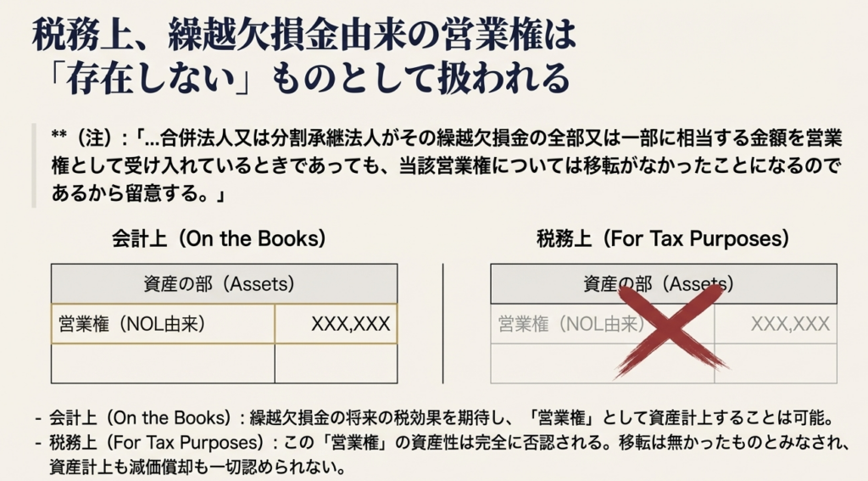The height and width of the screenshot is (481, 868).
Task: Select the right table's 資産の部 (Assets) header
Action: [x=663, y=283]
